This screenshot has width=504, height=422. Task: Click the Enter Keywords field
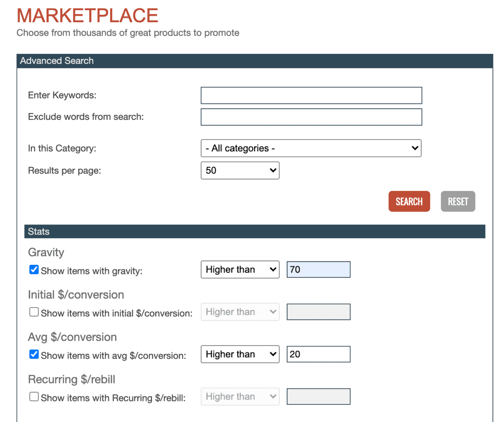click(311, 95)
